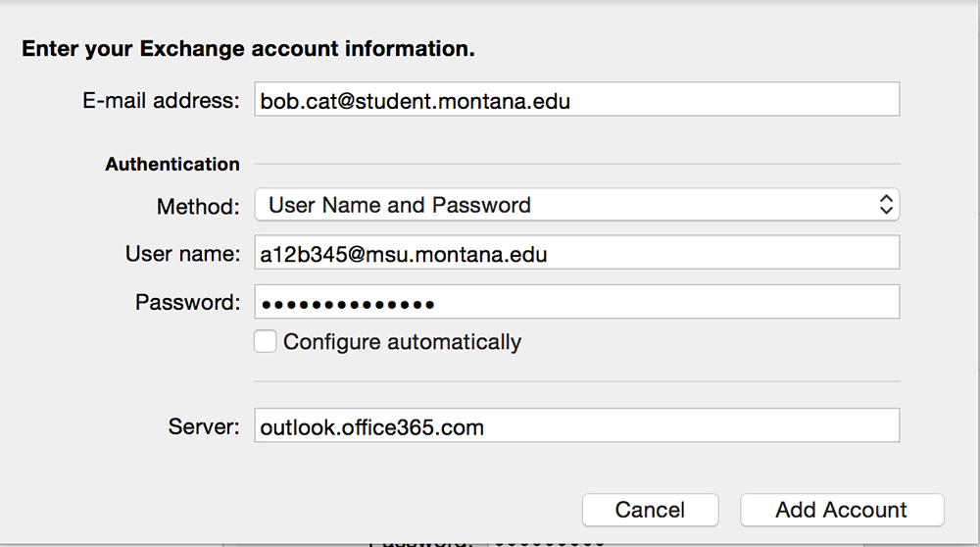Click the Add Account button
980x547 pixels.
click(x=842, y=510)
